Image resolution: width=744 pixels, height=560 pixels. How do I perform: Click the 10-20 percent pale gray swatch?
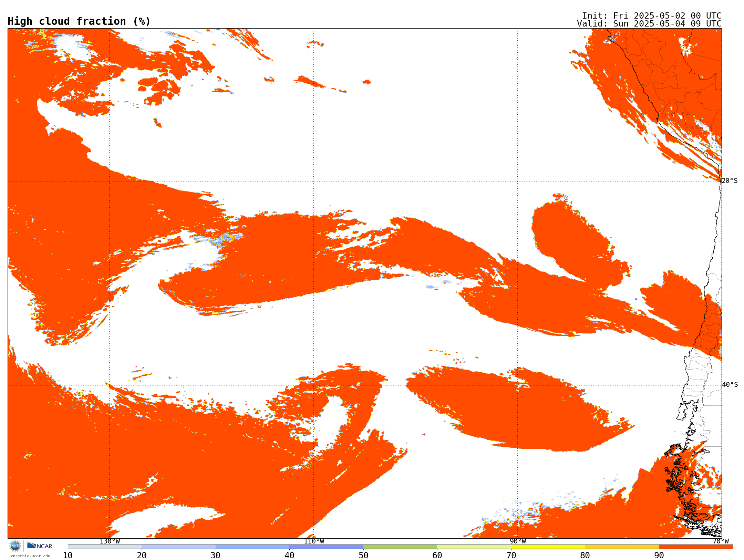(105, 547)
